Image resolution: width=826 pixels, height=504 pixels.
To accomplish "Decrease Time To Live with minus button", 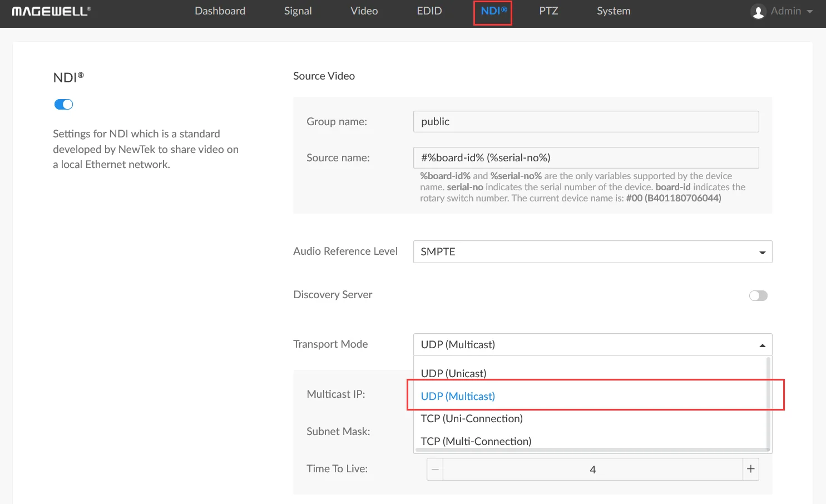I will pos(435,470).
